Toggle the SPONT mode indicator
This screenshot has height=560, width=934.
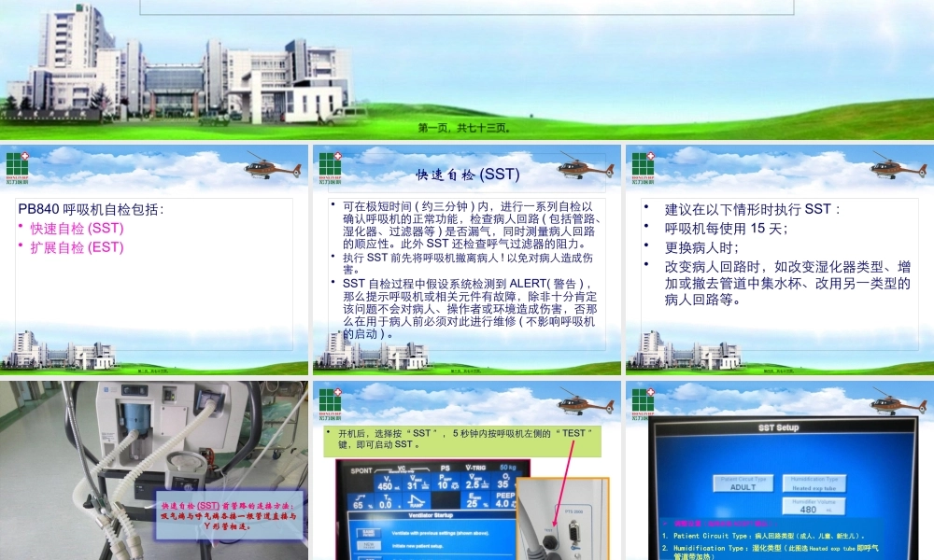(x=361, y=470)
